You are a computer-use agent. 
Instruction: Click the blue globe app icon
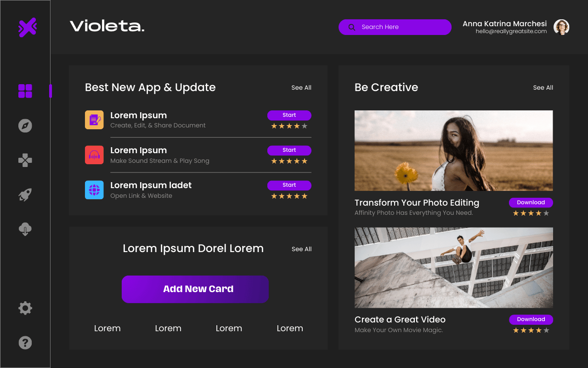94,190
